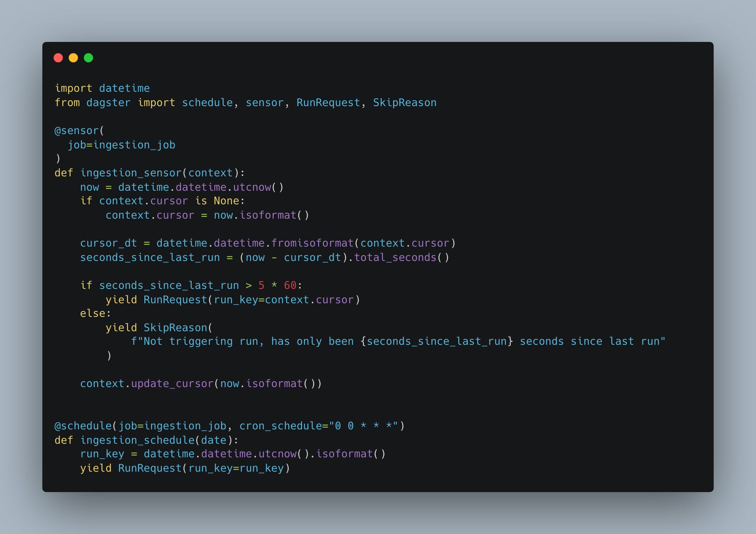The height and width of the screenshot is (534, 756).
Task: Click 'context.cursor = now.isoformat()' assignment
Action: 208,215
